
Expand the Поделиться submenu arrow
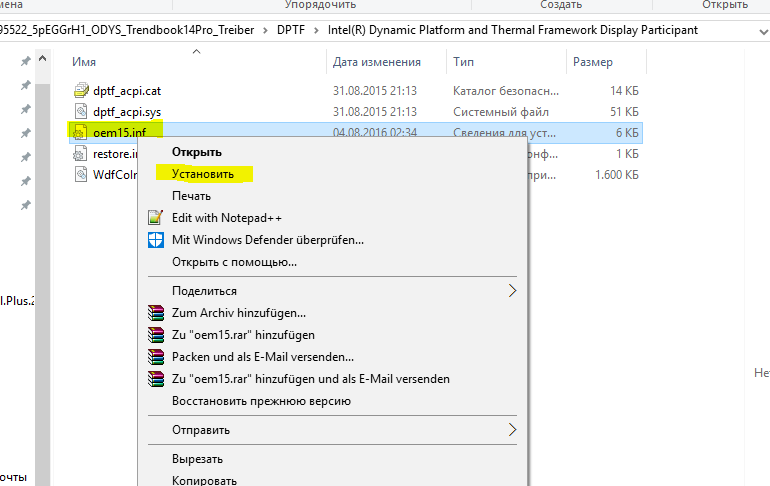coord(512,291)
